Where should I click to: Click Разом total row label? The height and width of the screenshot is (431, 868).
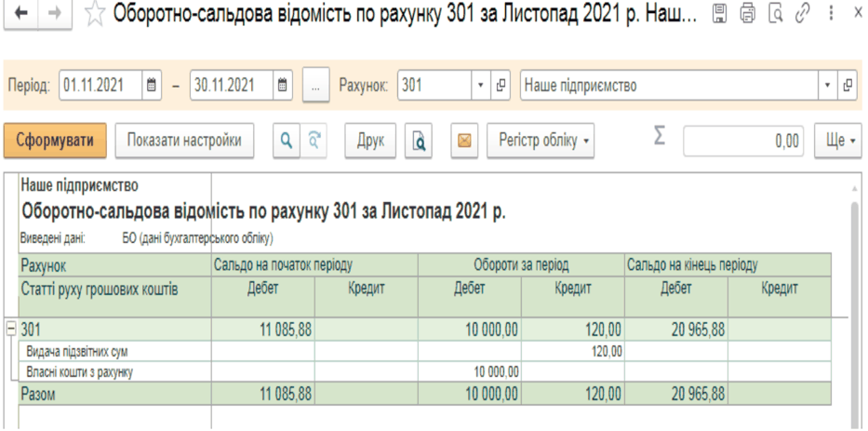[x=38, y=394]
